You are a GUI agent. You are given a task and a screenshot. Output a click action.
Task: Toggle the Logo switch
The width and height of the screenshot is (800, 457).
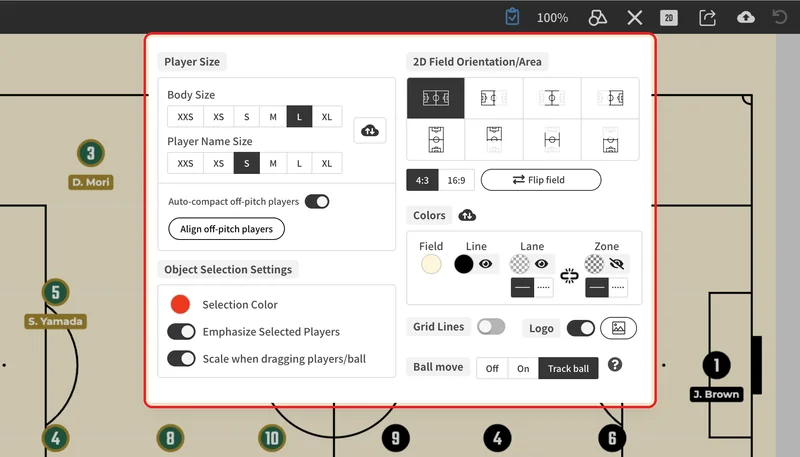pos(581,328)
